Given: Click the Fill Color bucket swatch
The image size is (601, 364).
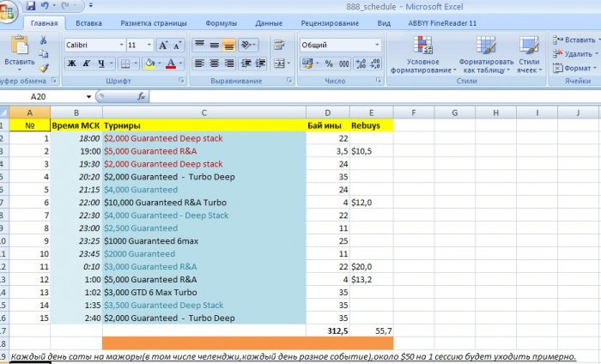Looking at the screenshot, I should tap(150, 64).
